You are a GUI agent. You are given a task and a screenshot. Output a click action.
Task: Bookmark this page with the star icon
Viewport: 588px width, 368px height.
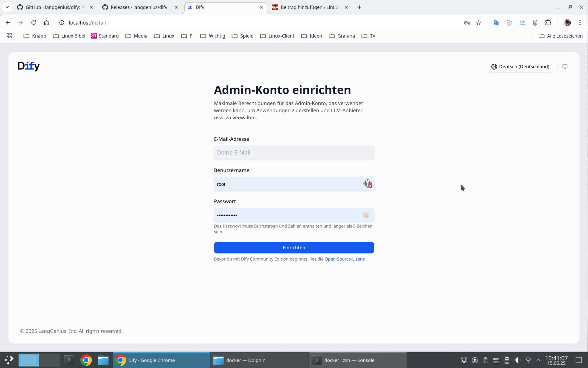click(x=479, y=23)
